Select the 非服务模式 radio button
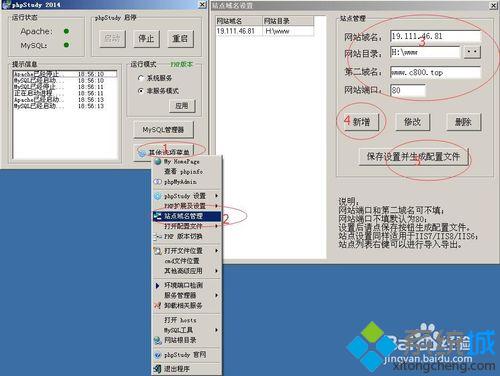The width and height of the screenshot is (500, 376). [141, 91]
